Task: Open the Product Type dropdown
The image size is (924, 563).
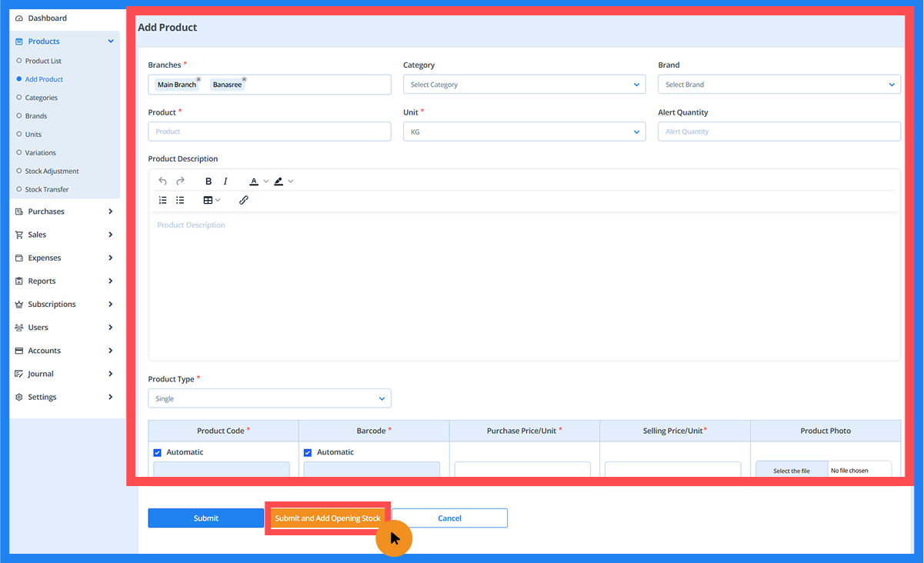Action: [x=269, y=398]
